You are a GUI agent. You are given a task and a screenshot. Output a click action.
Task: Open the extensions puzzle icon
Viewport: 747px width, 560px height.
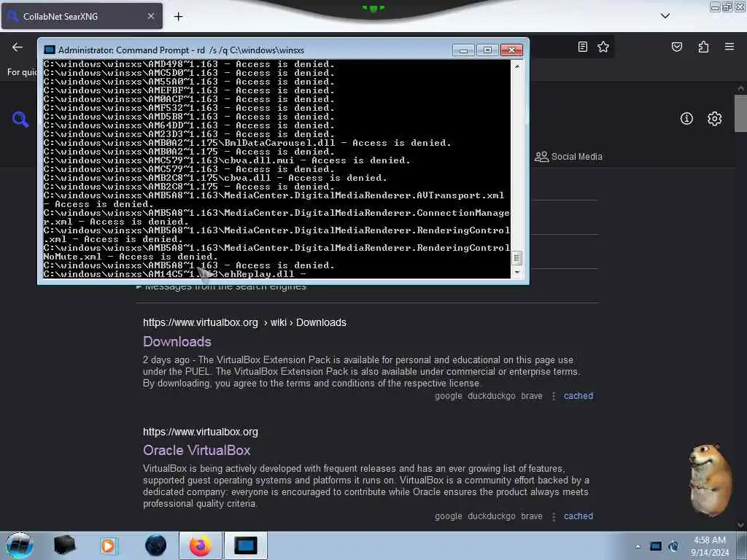tap(703, 47)
